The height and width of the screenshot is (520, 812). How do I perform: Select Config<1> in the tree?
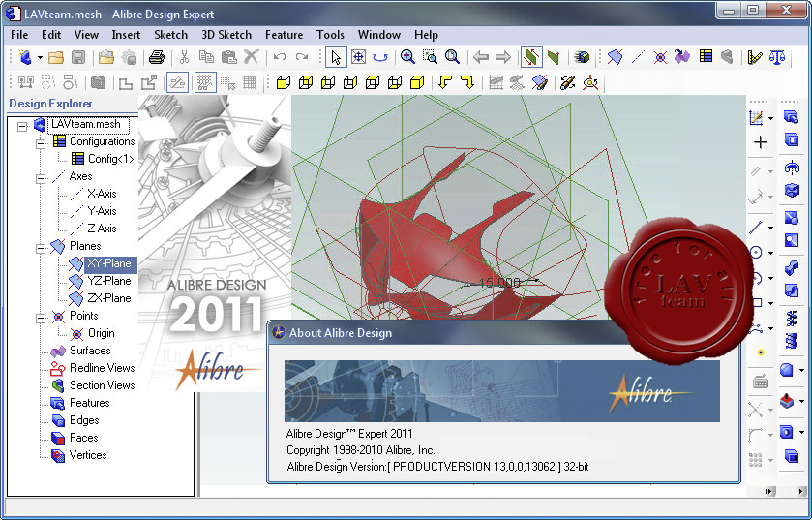111,159
